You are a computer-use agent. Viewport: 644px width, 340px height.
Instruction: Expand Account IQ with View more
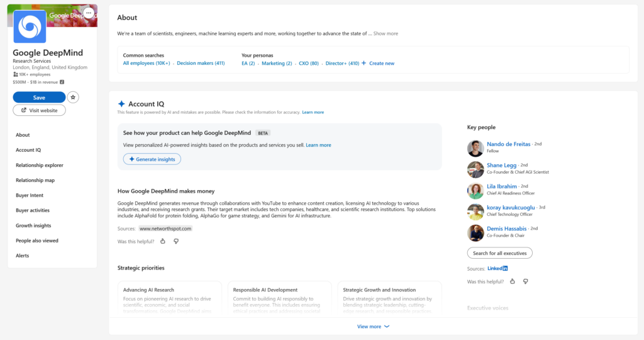tap(373, 326)
